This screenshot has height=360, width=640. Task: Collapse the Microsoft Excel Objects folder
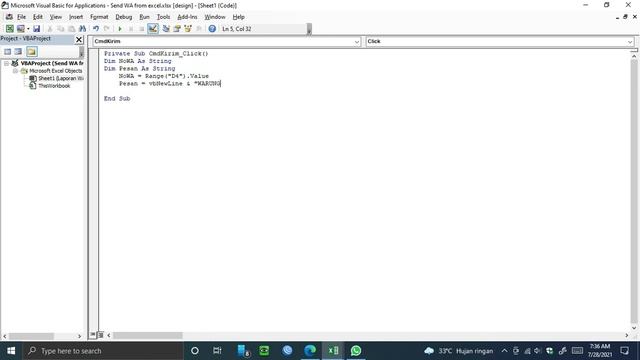15,71
